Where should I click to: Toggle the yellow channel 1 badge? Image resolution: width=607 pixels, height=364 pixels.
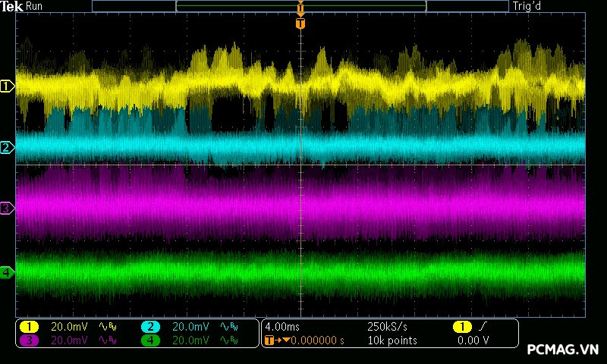point(29,327)
